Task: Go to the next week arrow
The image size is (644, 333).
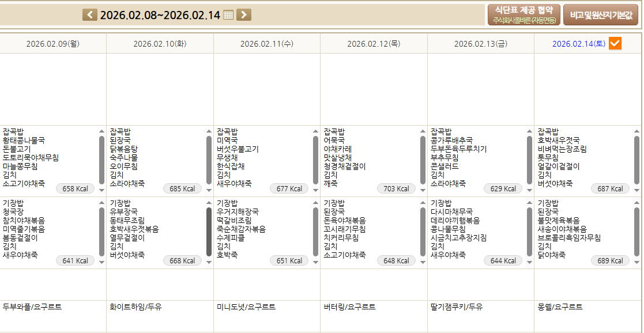Action: (x=244, y=15)
